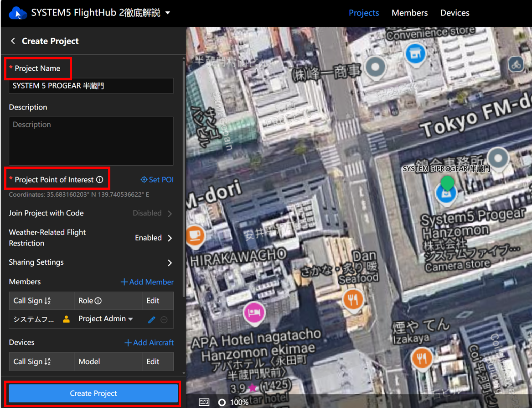Image resolution: width=532 pixels, height=408 pixels.
Task: Click the Add Aircraft link
Action: 149,343
